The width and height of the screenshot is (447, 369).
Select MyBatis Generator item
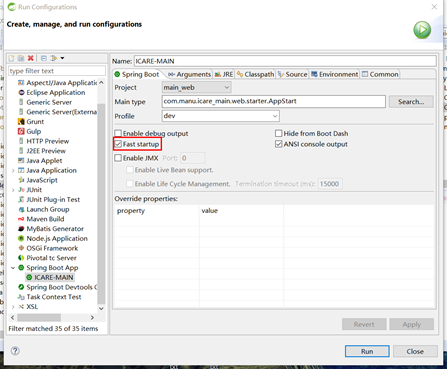point(55,229)
